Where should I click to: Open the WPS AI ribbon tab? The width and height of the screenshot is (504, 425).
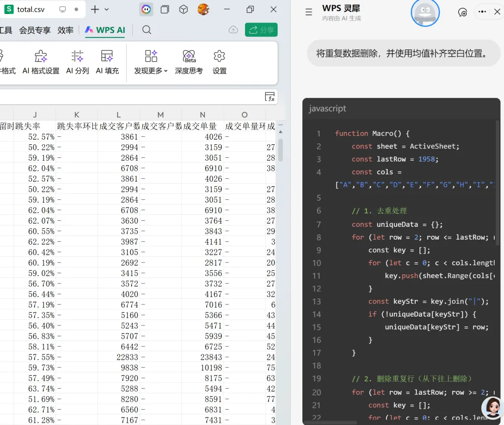[105, 30]
